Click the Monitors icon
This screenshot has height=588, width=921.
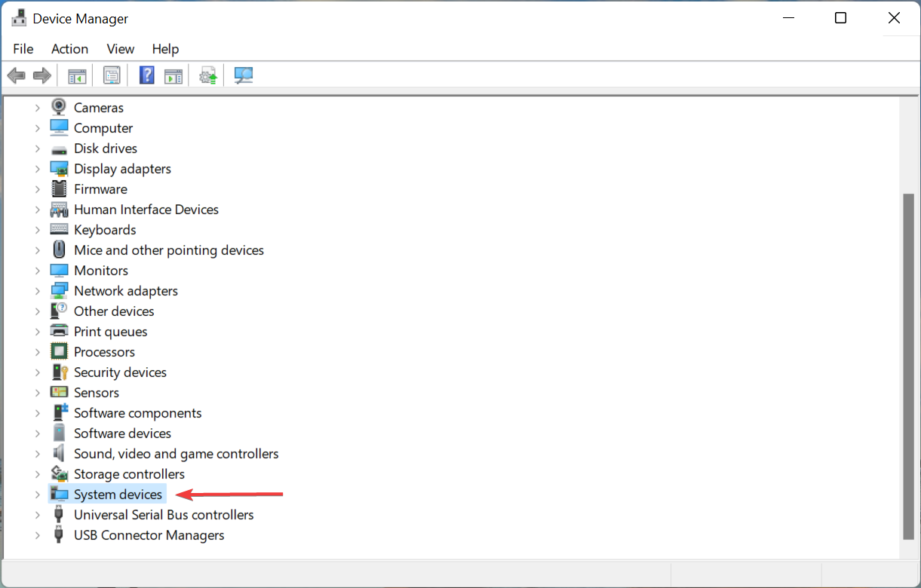(59, 270)
